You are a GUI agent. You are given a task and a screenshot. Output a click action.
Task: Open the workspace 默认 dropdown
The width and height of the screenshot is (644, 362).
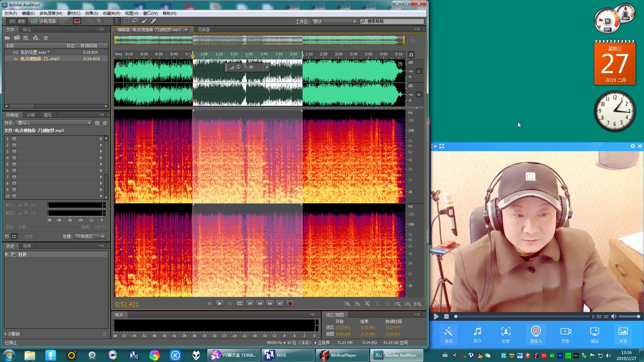click(x=335, y=21)
